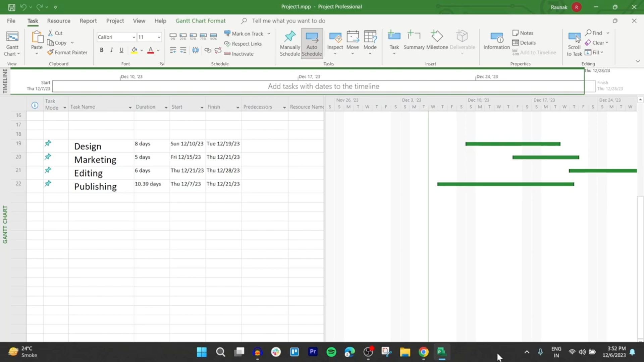Click the Inspect task icon
The image size is (644, 362).
(335, 37)
